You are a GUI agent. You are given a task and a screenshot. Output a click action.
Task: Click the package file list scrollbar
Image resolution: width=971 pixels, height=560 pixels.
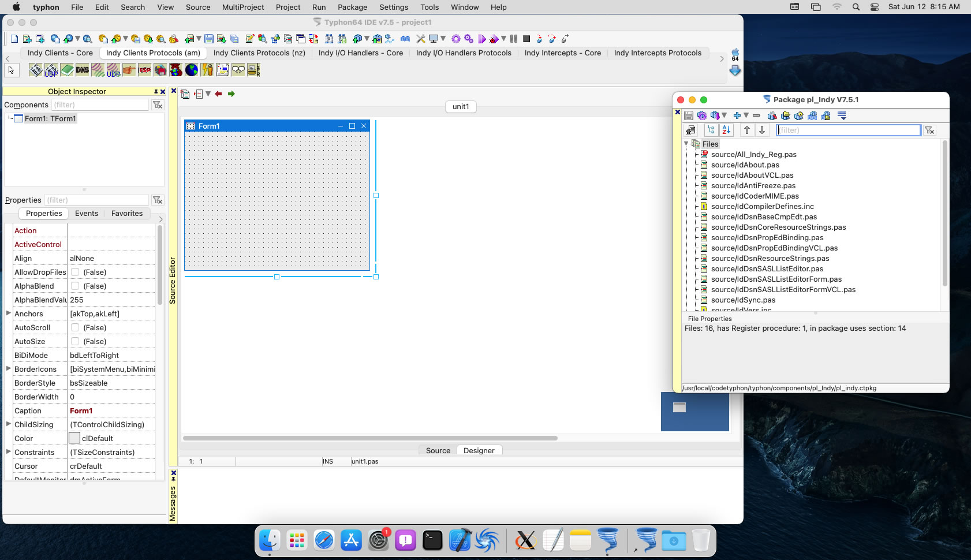[x=944, y=214]
